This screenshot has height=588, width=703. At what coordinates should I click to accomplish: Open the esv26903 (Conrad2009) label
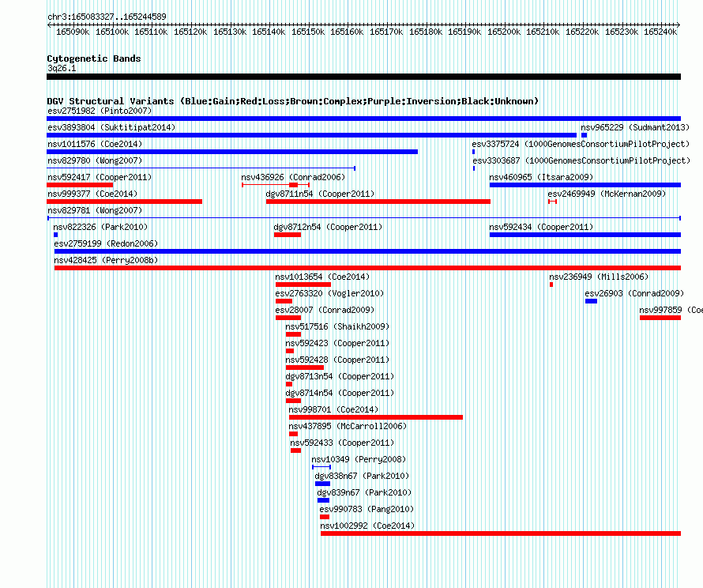click(x=634, y=293)
